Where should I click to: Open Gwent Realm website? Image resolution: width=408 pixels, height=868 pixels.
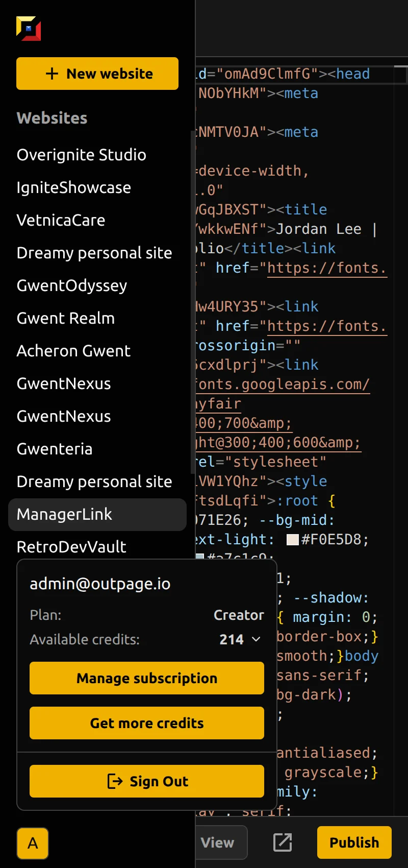pyautogui.click(x=66, y=318)
